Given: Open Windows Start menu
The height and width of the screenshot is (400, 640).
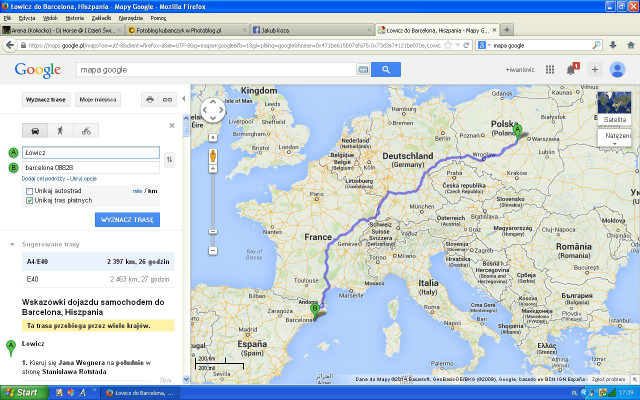Looking at the screenshot, I should click(x=24, y=393).
